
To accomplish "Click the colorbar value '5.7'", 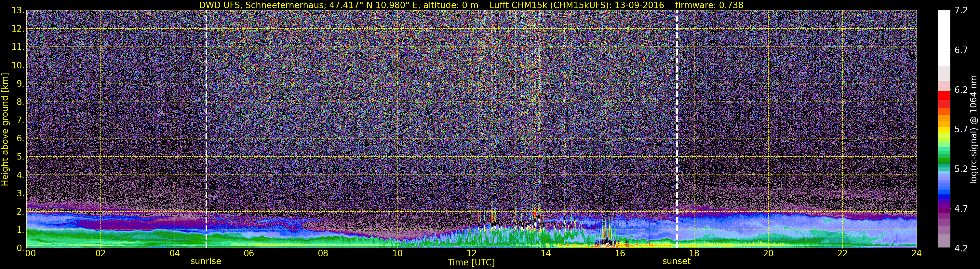I will pos(961,130).
